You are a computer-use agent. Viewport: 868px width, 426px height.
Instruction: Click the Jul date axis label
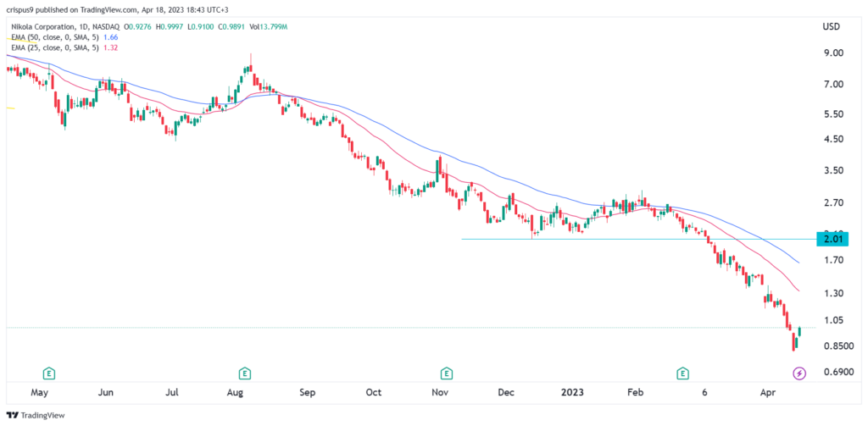click(172, 393)
